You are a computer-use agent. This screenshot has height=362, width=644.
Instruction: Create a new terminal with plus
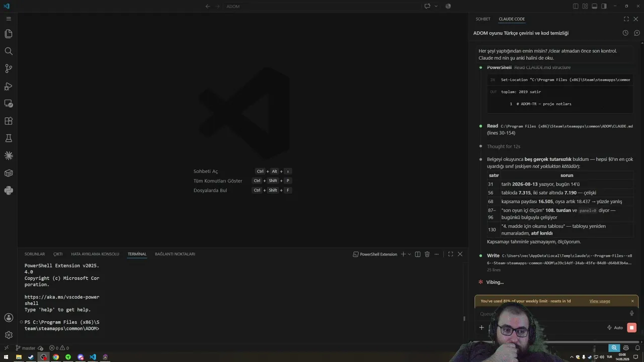403,254
